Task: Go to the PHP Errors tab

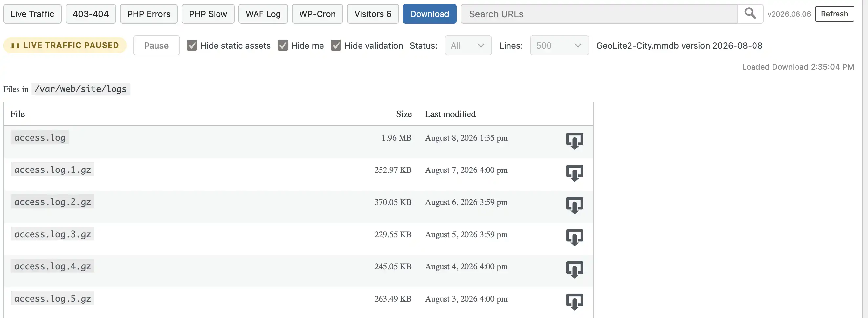Action: (149, 14)
